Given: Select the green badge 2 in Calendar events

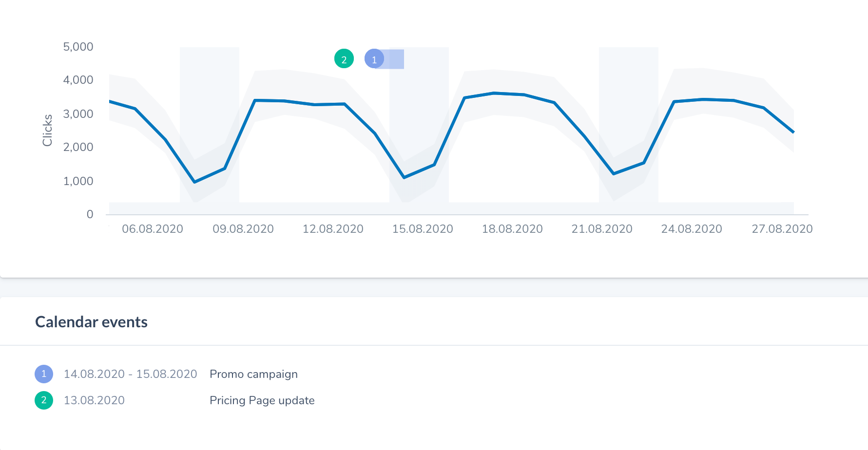Looking at the screenshot, I should (44, 400).
